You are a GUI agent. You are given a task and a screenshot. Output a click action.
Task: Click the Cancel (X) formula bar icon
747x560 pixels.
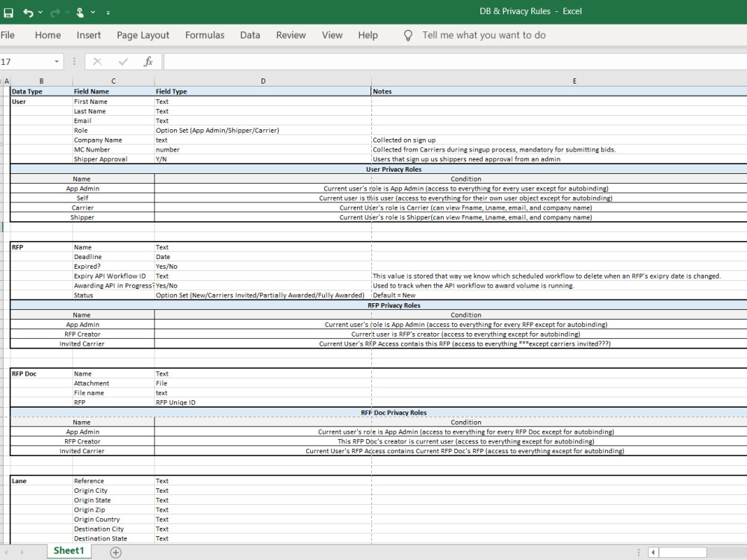click(97, 61)
